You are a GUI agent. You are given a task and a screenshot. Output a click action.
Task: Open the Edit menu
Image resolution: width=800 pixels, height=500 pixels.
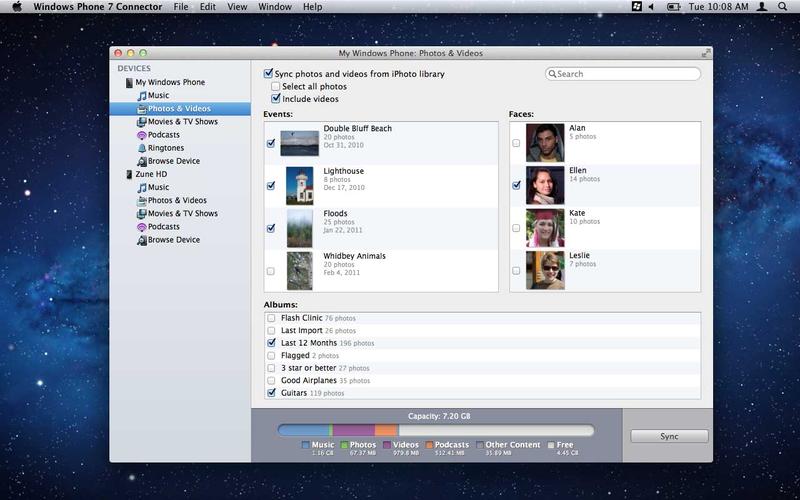(x=208, y=7)
